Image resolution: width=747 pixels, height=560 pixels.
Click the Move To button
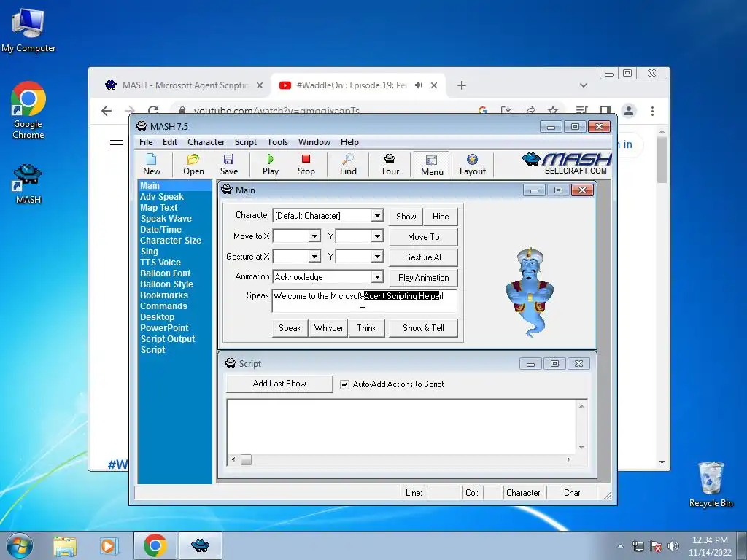click(x=424, y=237)
